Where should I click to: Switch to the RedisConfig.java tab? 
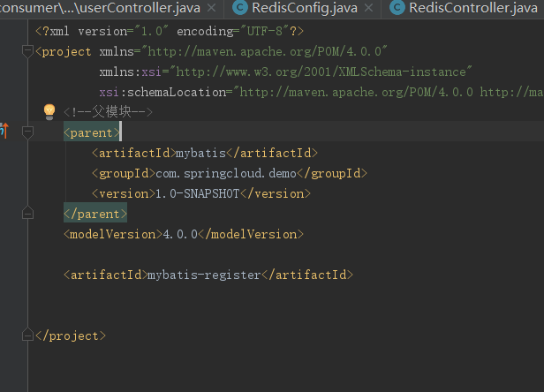click(305, 8)
